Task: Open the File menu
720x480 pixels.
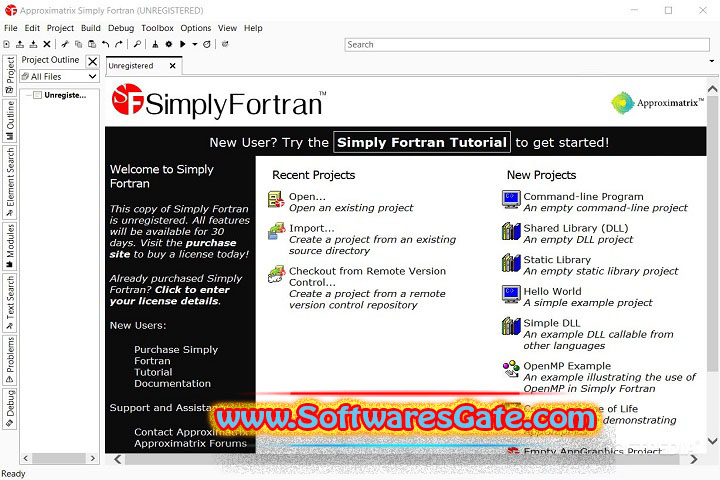Action: (11, 28)
